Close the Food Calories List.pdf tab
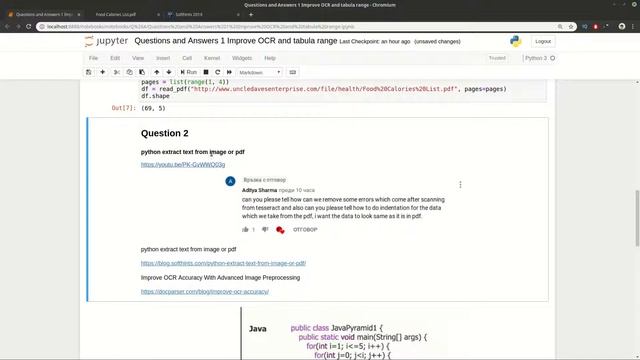640x360 pixels. pos(158,14)
